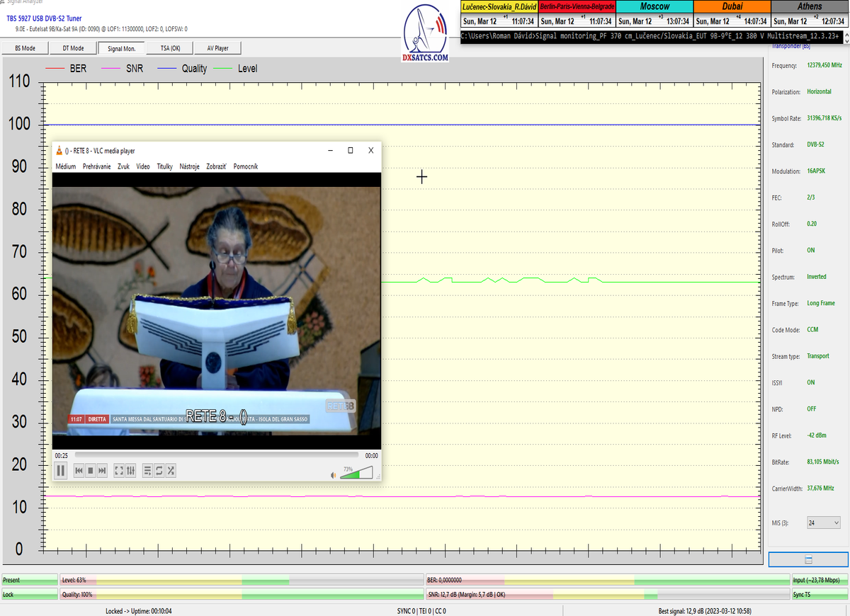Pause playback in VLC player

pyautogui.click(x=61, y=470)
